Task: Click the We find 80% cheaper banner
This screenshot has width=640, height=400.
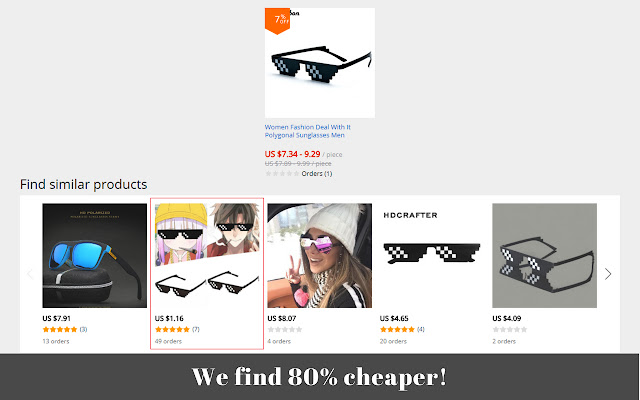Action: pos(319,377)
